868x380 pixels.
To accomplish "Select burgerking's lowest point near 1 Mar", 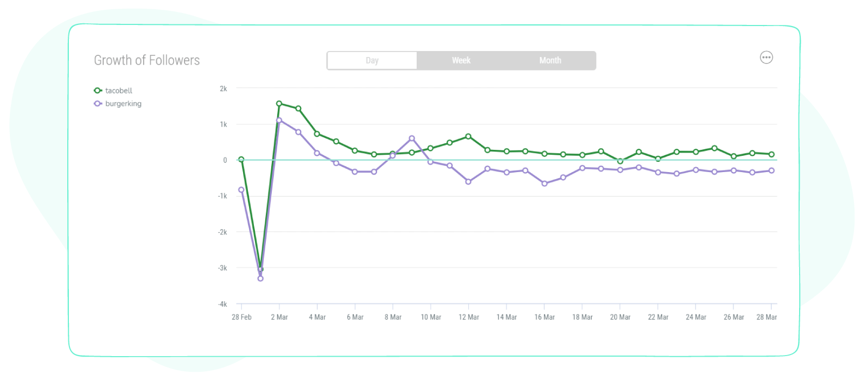I will [x=260, y=278].
